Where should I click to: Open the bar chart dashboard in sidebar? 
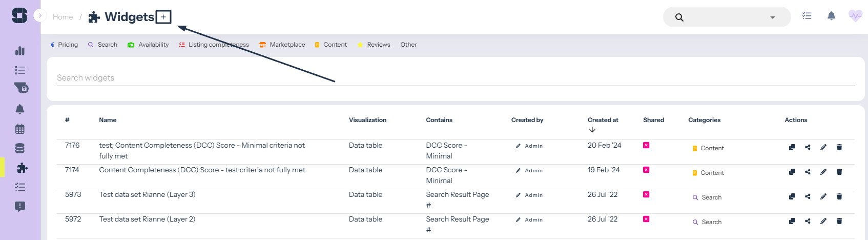[20, 51]
